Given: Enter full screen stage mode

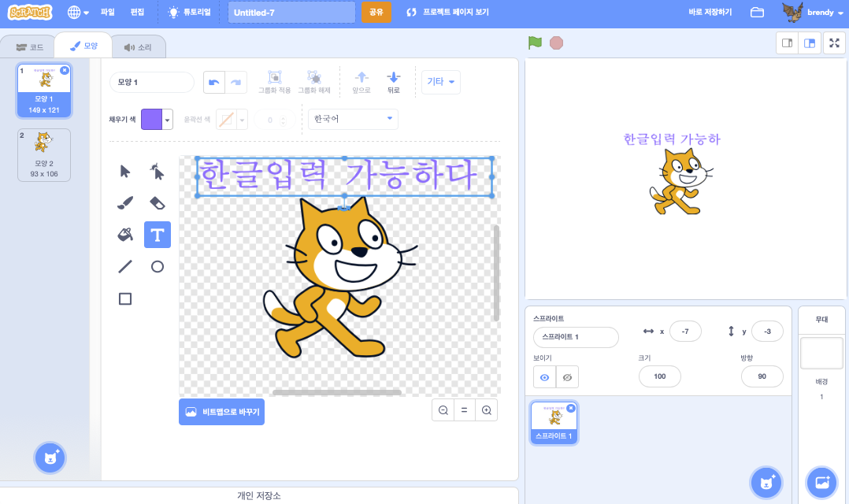Looking at the screenshot, I should (x=834, y=43).
